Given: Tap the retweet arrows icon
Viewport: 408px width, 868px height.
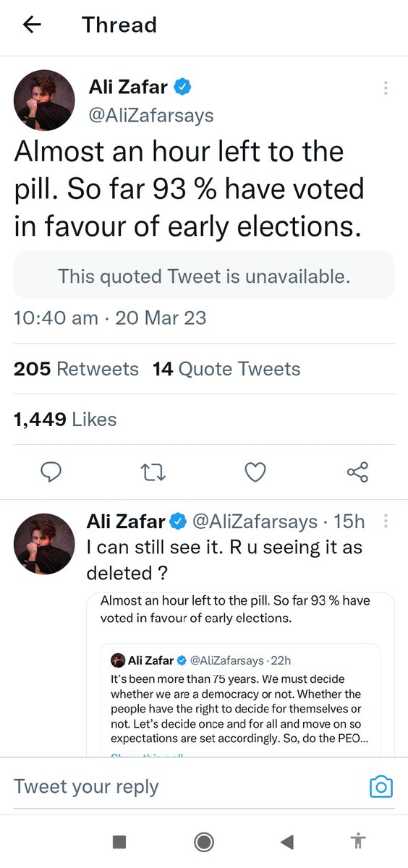Looking at the screenshot, I should [153, 473].
